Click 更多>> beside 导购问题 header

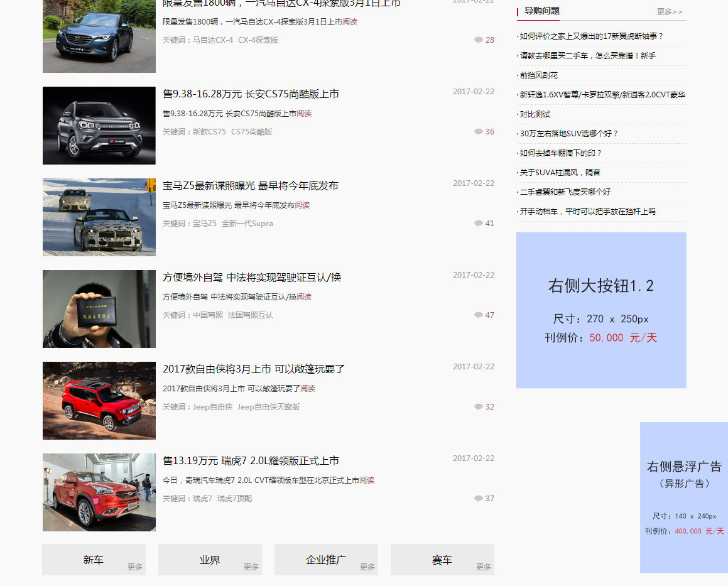[670, 11]
